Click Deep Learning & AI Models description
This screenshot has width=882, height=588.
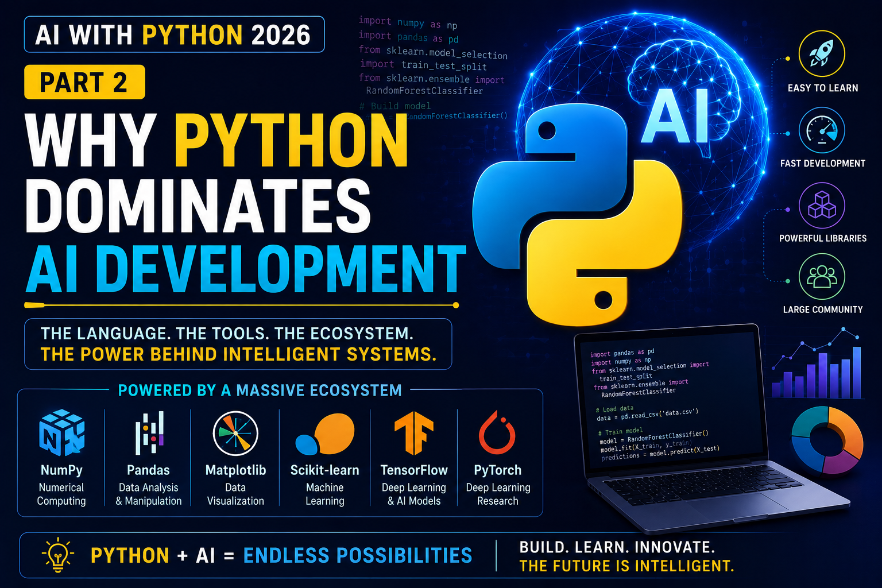(x=414, y=494)
